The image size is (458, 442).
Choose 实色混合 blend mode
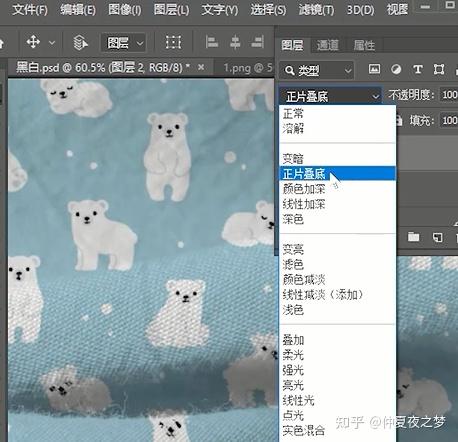[x=337, y=431]
